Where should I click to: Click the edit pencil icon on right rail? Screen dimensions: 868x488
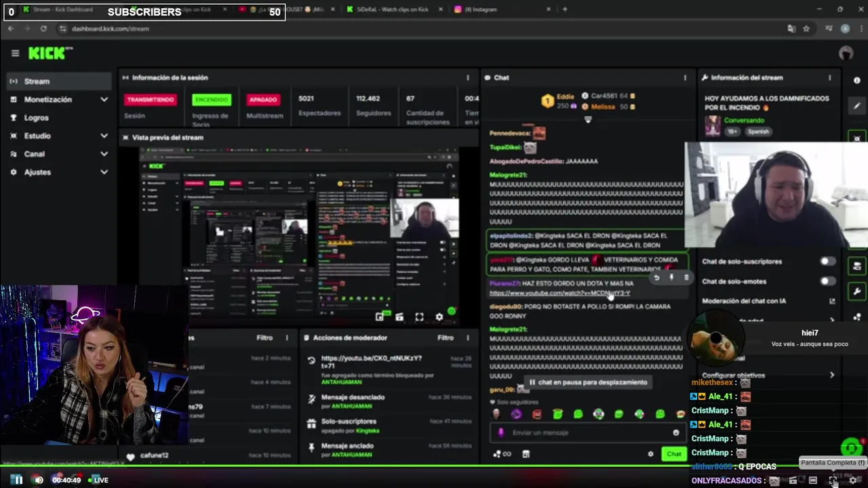[x=857, y=106]
